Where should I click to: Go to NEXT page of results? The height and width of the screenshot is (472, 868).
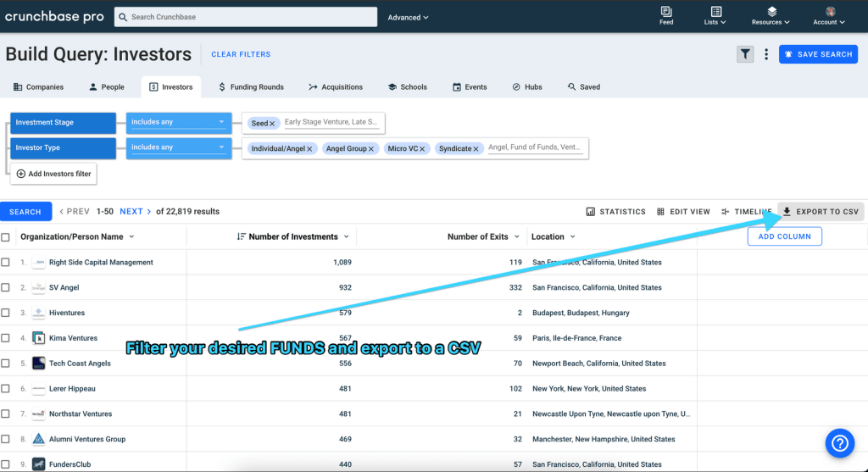pyautogui.click(x=135, y=211)
